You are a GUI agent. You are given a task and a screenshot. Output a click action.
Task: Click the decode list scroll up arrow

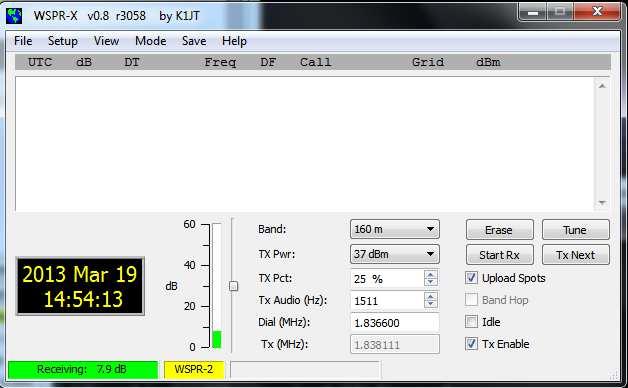(602, 86)
